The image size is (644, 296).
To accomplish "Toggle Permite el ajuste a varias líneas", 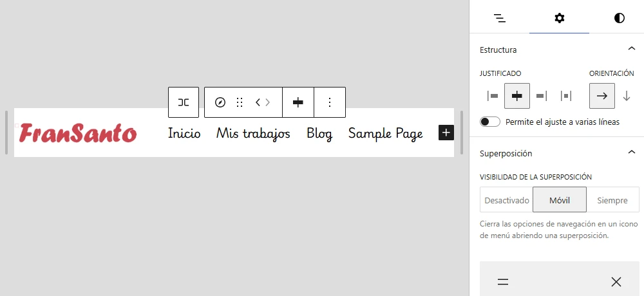I will (x=490, y=122).
